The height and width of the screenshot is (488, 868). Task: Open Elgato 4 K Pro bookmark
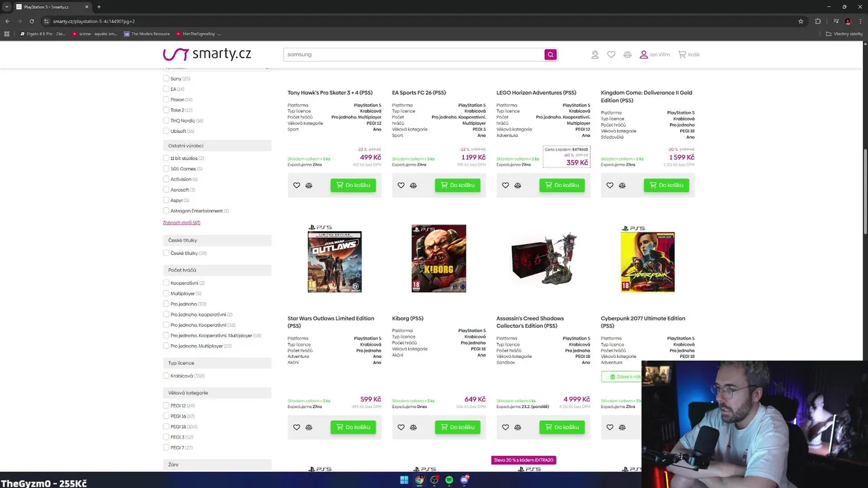tap(43, 34)
